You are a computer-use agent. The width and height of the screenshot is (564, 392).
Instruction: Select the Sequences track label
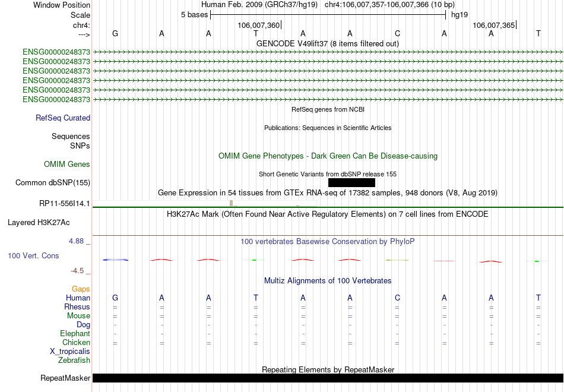pos(71,136)
